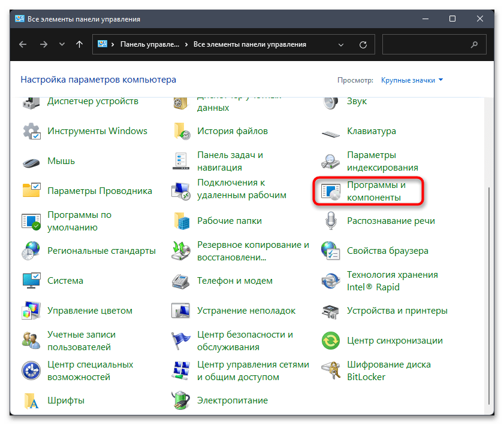This screenshot has width=504, height=425.
Task: Click Панель управле... breadcrumb segment
Action: tap(150, 44)
